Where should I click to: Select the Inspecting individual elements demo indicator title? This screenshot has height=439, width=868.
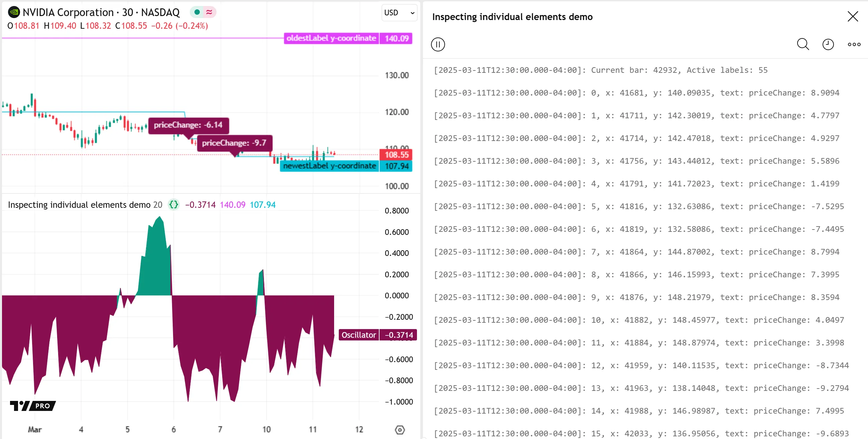(79, 204)
